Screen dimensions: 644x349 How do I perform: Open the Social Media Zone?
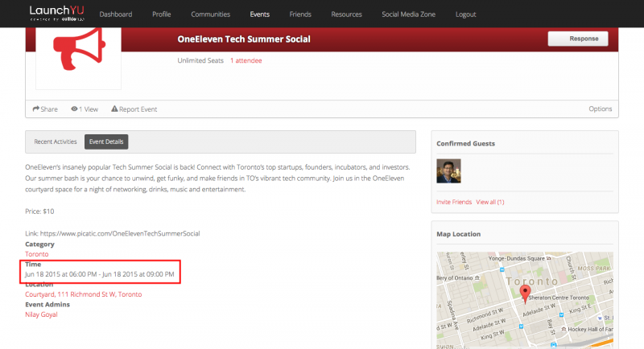pyautogui.click(x=408, y=14)
